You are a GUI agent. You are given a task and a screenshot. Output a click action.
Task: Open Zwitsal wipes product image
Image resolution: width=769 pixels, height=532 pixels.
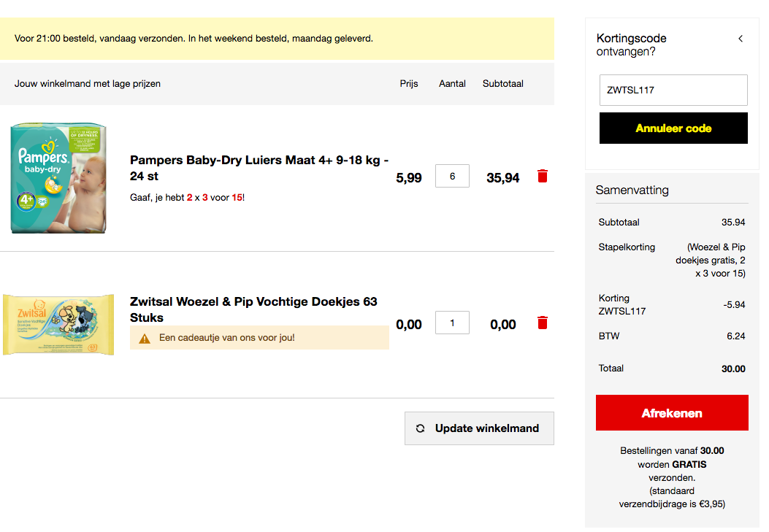(x=58, y=324)
